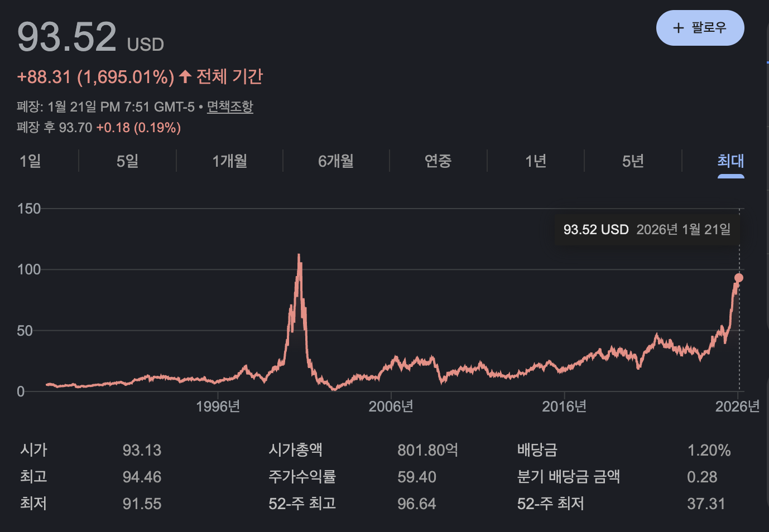Click the 2006년 x-axis label
769x532 pixels.
391,407
